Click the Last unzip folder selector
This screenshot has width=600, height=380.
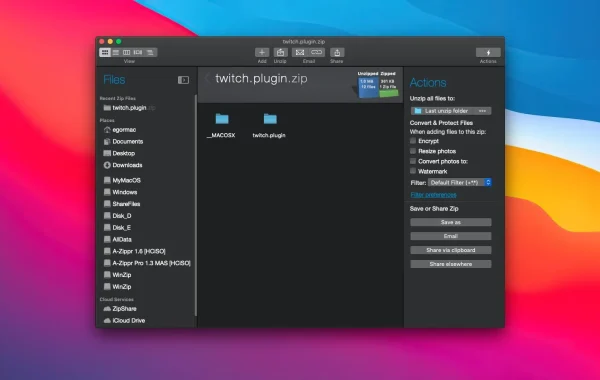tap(451, 111)
